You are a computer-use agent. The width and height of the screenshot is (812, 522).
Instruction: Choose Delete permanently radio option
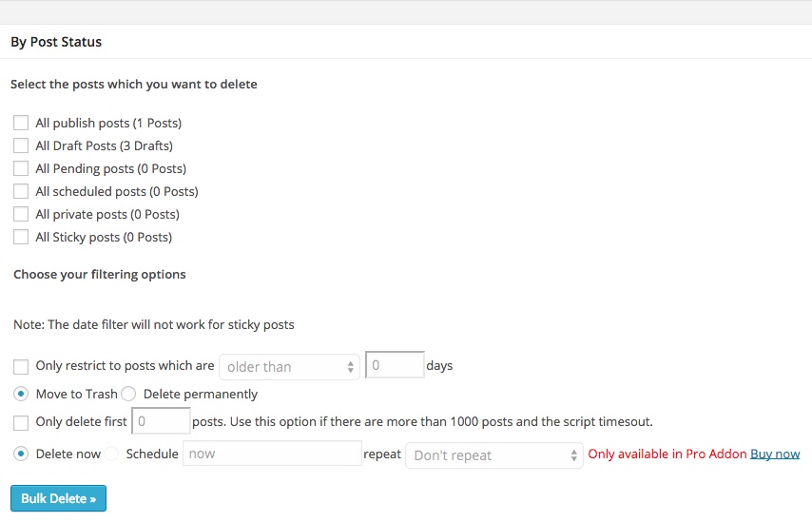(128, 394)
